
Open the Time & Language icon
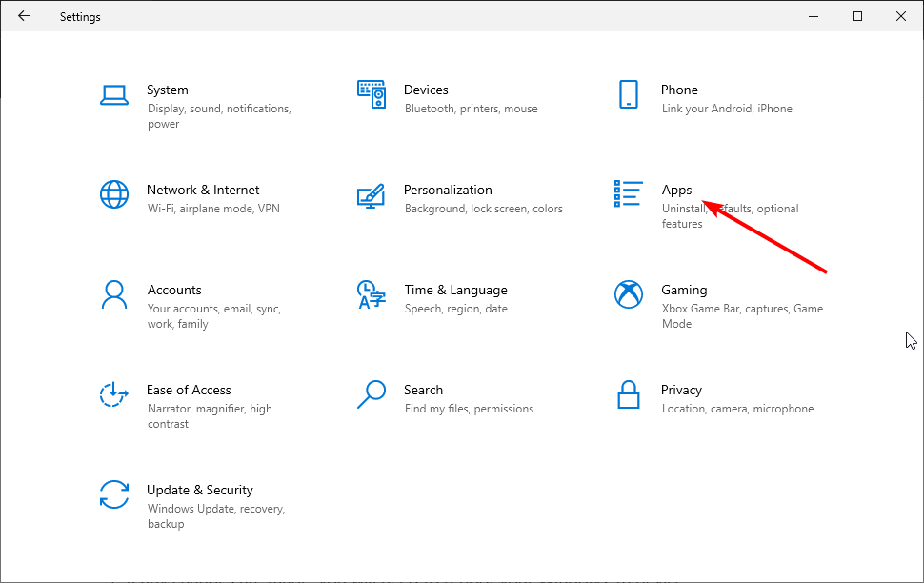click(x=371, y=294)
